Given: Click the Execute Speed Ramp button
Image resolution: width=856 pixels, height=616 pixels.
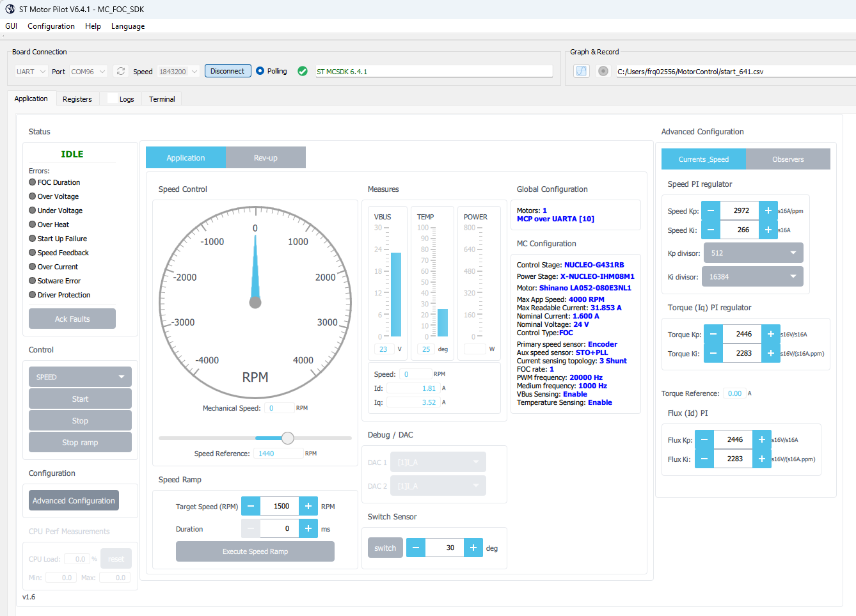Looking at the screenshot, I should tap(255, 551).
